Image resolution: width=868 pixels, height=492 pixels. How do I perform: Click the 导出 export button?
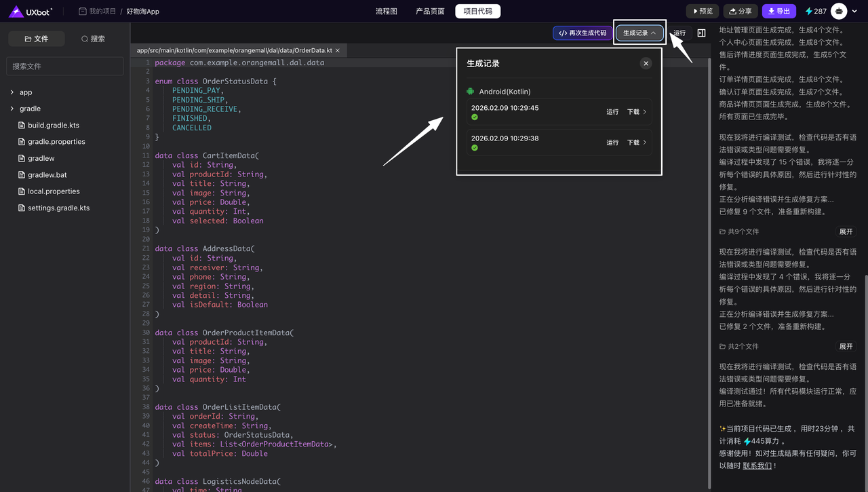(x=778, y=12)
